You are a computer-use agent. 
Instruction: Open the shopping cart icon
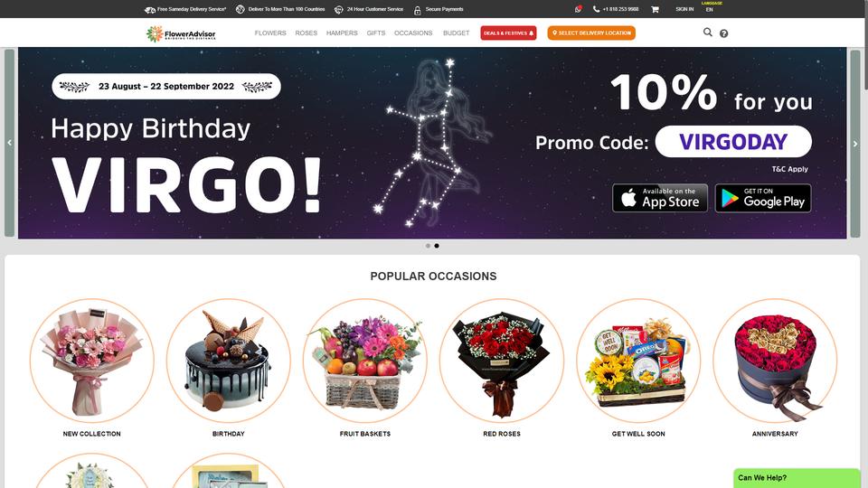(x=655, y=9)
